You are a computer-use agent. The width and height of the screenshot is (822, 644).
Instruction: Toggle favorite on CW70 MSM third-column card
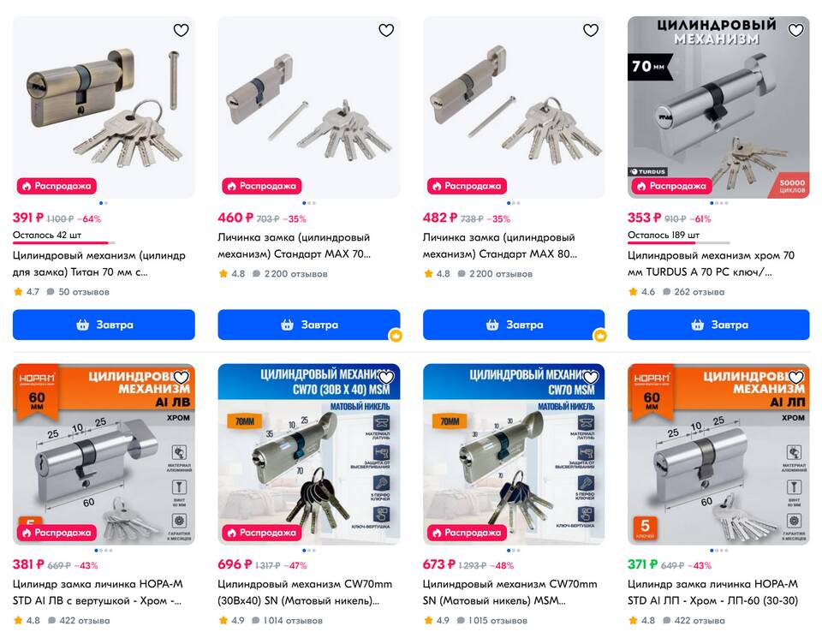pyautogui.click(x=591, y=377)
